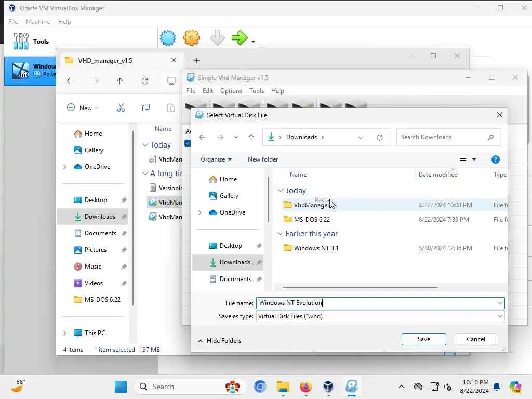
Task: Click the blue Help icon in save dialog
Action: click(495, 159)
